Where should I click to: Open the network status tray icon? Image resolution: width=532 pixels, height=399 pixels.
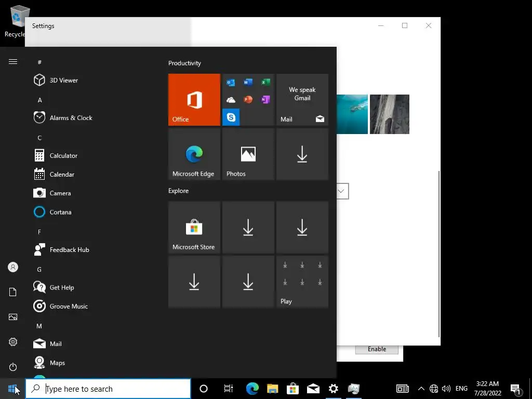coord(434,389)
